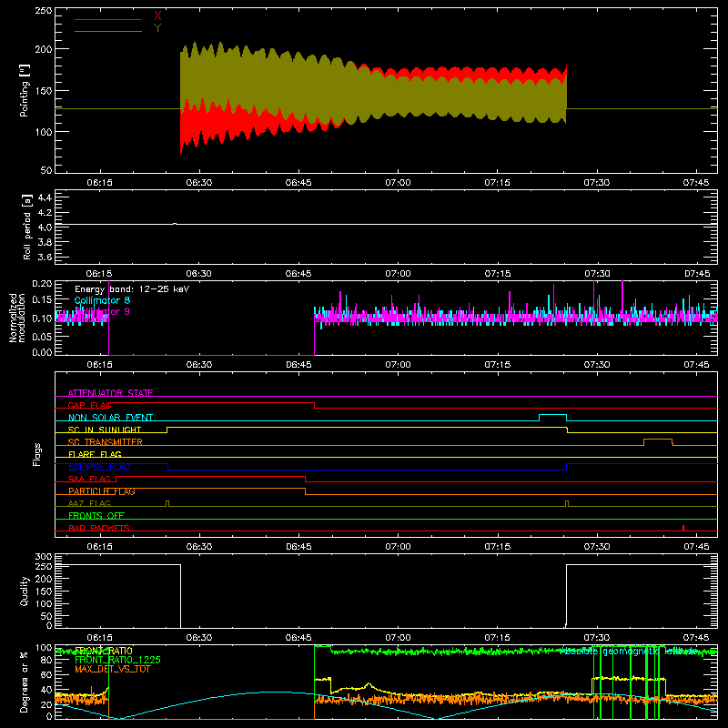Click the magenta 'Collimator 9' legend text

(102, 311)
